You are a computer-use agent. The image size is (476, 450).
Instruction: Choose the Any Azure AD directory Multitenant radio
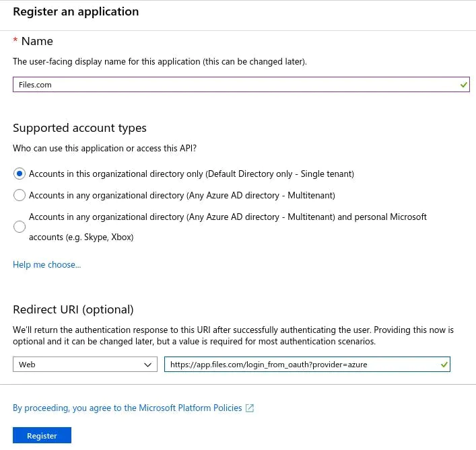(20, 195)
